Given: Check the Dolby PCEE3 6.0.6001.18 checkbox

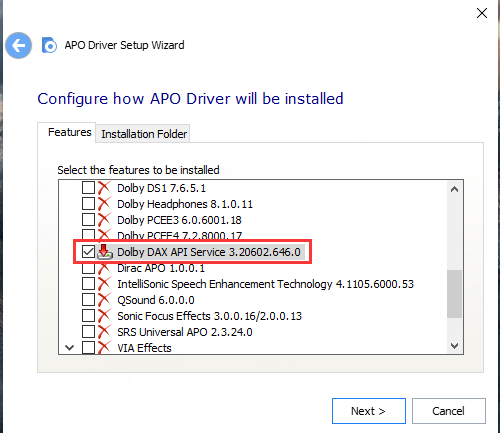Looking at the screenshot, I should point(88,220).
